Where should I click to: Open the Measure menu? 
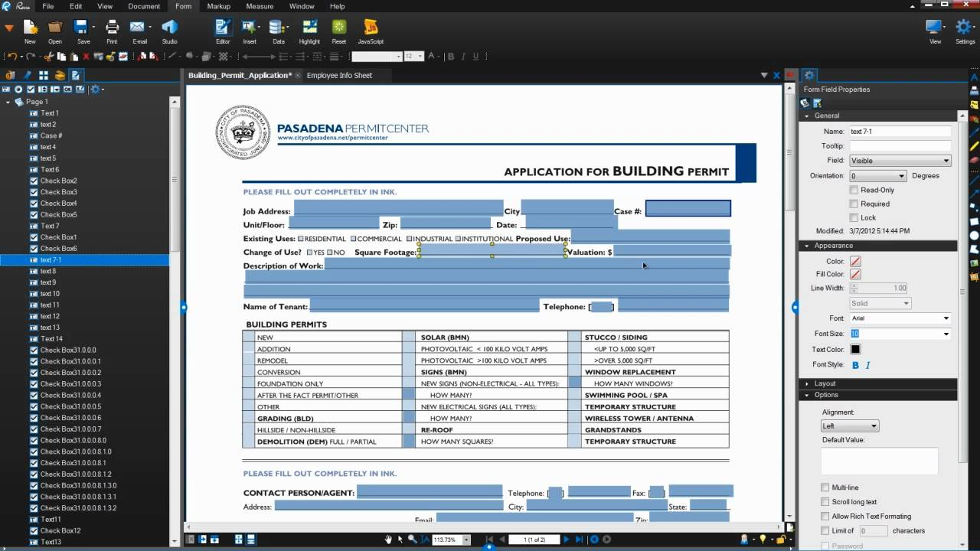coord(260,6)
